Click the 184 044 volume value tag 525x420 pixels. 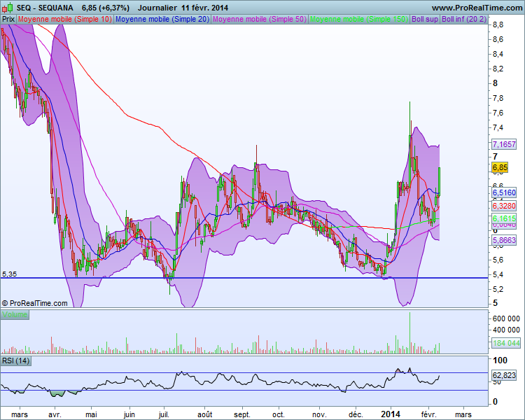[x=506, y=342]
